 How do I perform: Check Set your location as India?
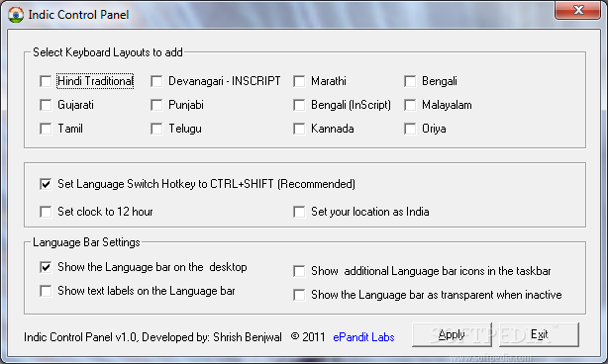click(x=299, y=212)
